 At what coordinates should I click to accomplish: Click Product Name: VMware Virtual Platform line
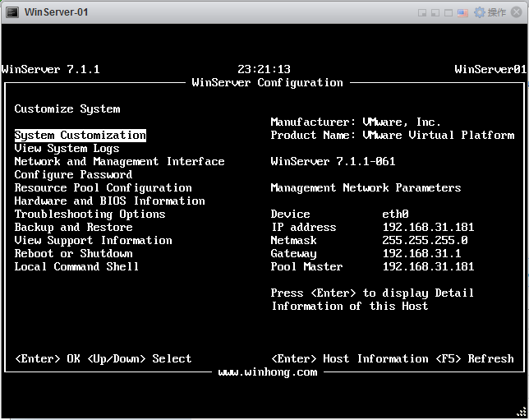(x=393, y=135)
